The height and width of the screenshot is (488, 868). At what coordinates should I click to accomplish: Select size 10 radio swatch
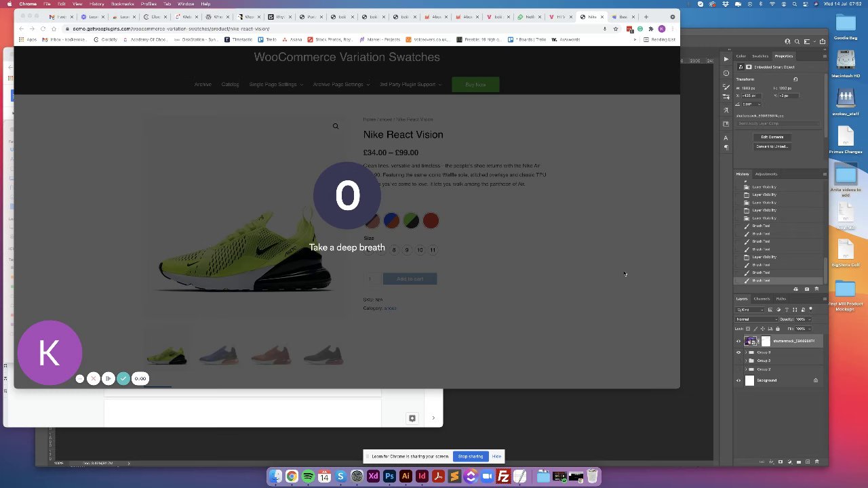click(x=420, y=250)
